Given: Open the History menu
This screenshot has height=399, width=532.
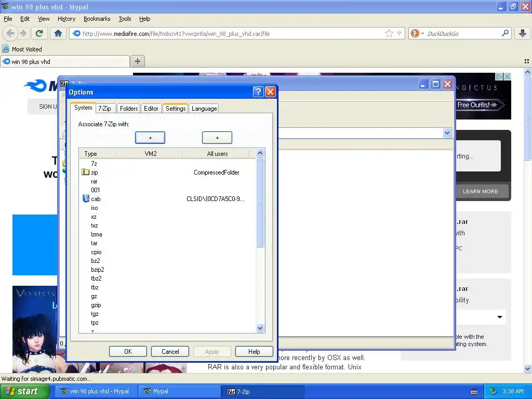Looking at the screenshot, I should coord(66,19).
